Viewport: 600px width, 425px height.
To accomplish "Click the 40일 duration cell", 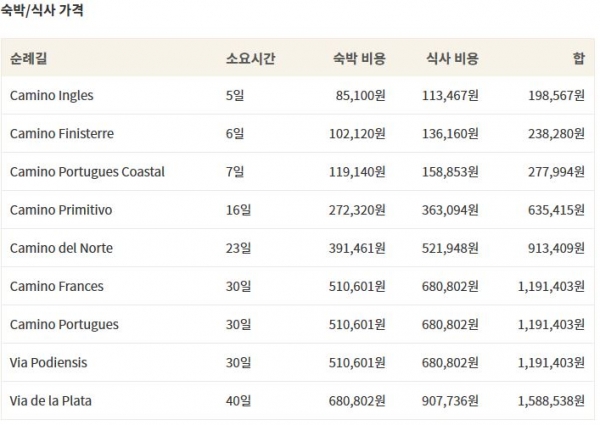I will (x=238, y=400).
